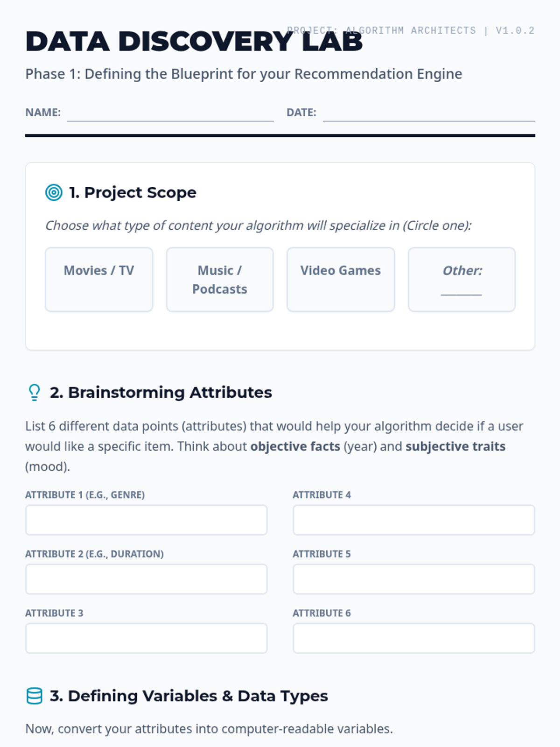The height and width of the screenshot is (747, 560).
Task: Click the lightbulb icon beside Brainstorming Attributes
Action: 34,393
